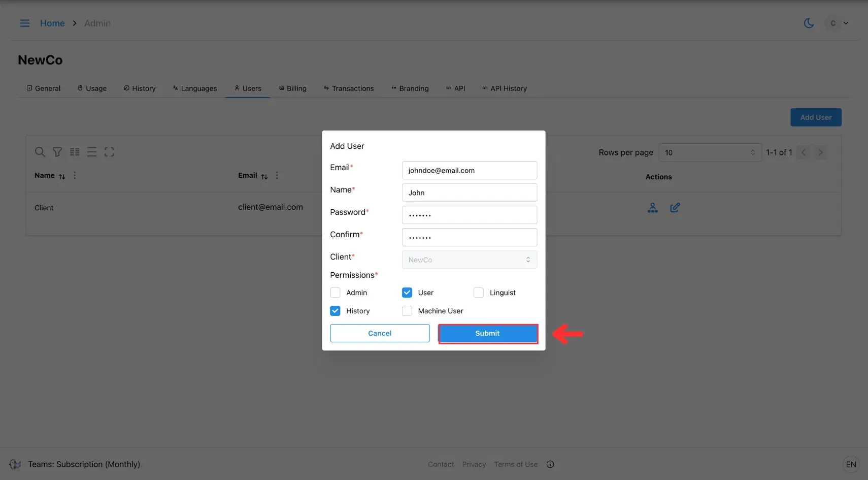868x480 pixels.
Task: Open the API History tab
Action: pos(505,88)
